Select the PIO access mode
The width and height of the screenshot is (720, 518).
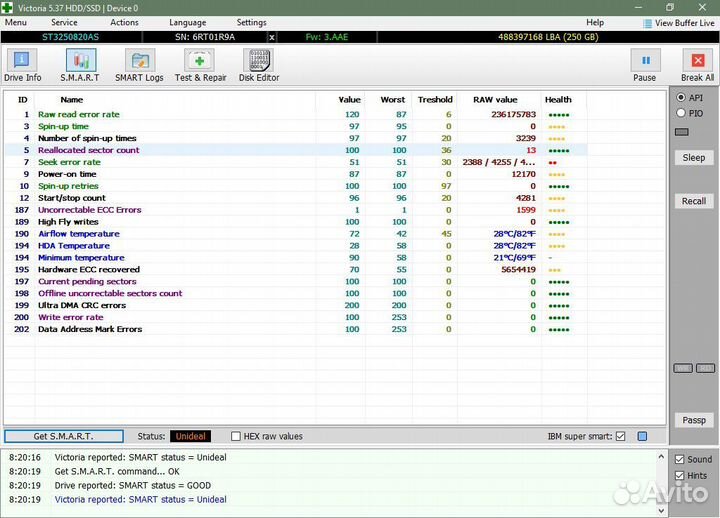(681, 113)
